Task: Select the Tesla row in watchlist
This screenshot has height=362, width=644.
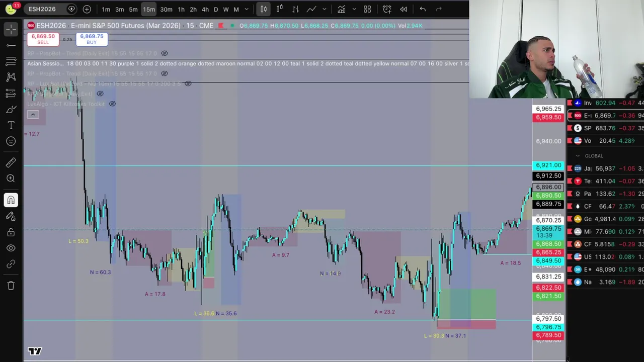Action: pyautogui.click(x=606, y=181)
